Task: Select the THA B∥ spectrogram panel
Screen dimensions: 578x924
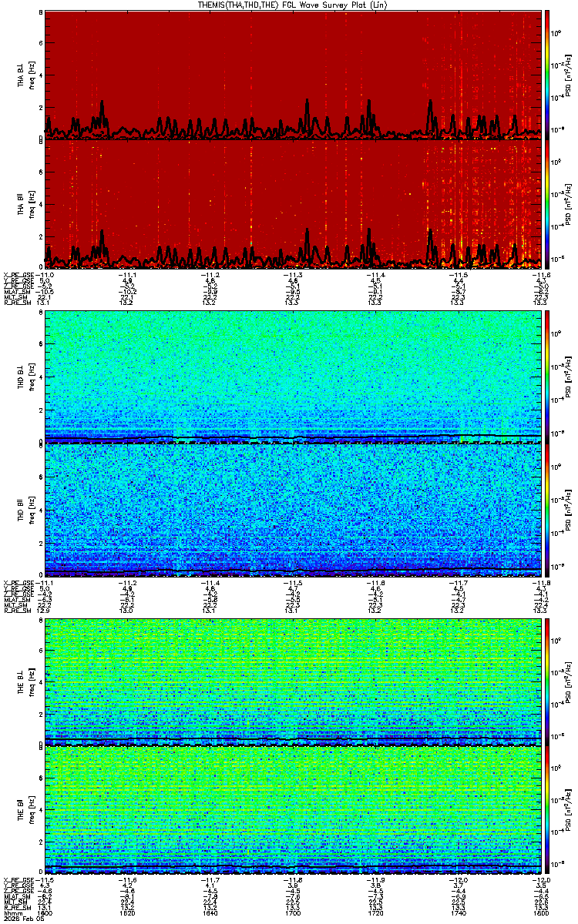Action: tap(294, 204)
